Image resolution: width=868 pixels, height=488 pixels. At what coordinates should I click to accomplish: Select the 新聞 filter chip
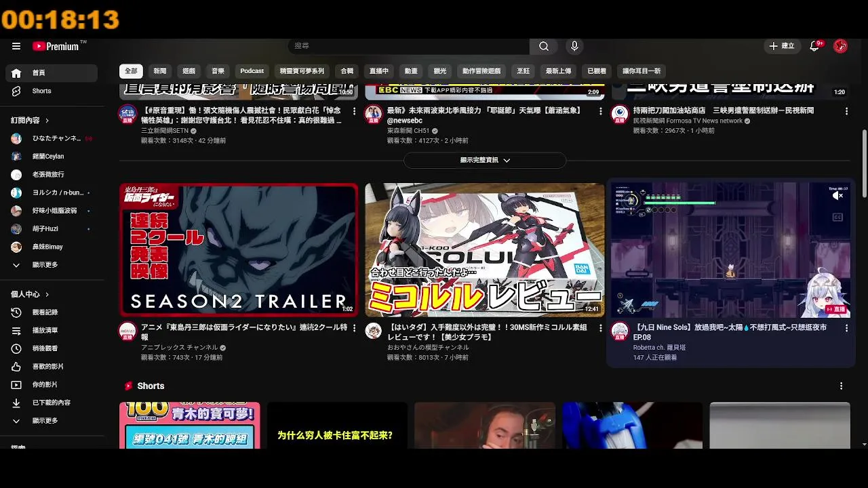tap(160, 70)
